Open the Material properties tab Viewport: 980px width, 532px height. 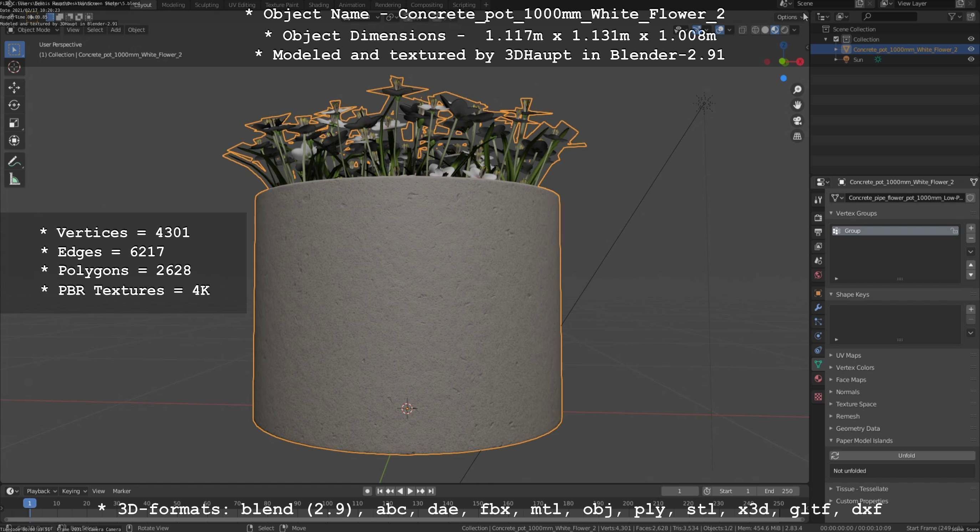point(818,379)
